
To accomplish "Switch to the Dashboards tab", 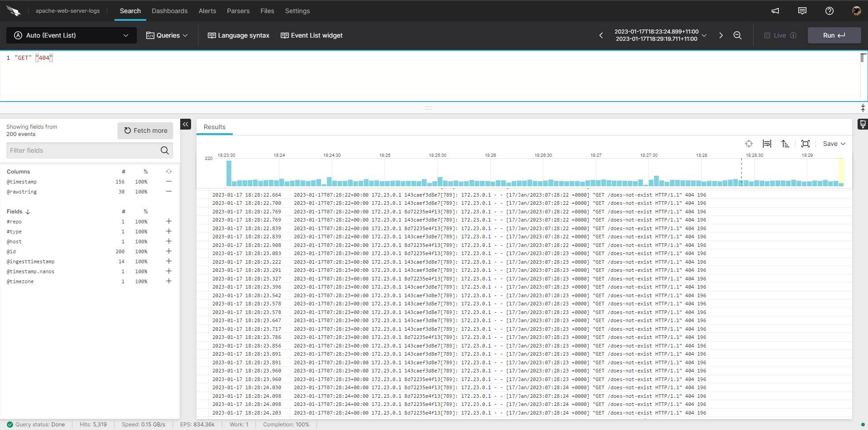I will pyautogui.click(x=169, y=11).
